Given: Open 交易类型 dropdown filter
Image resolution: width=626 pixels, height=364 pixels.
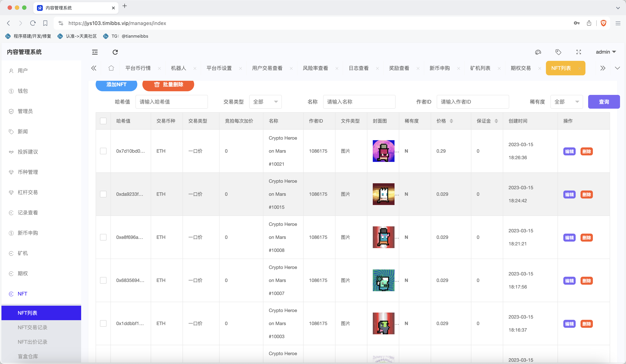Looking at the screenshot, I should coord(265,102).
